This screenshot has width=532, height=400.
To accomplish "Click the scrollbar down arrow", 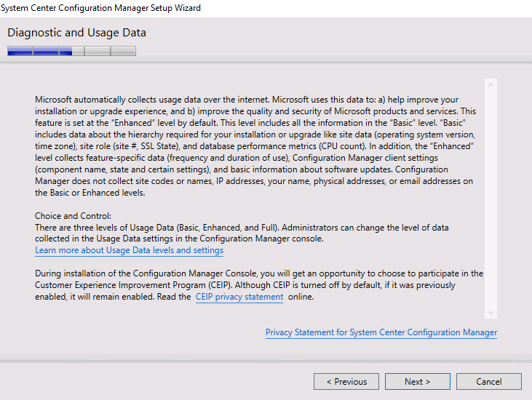I will click(x=491, y=313).
